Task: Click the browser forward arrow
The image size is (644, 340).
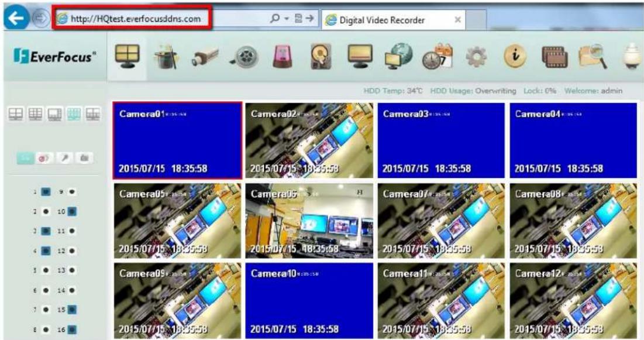Action: pyautogui.click(x=40, y=19)
